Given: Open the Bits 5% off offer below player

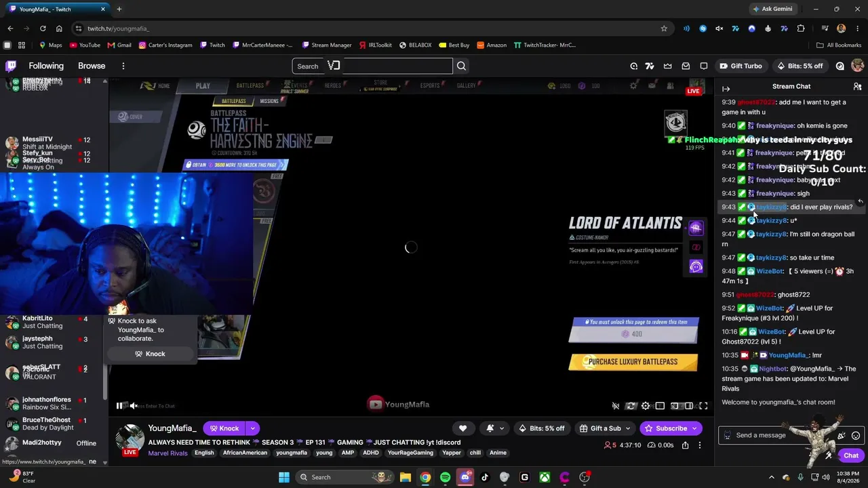Looking at the screenshot, I should pyautogui.click(x=541, y=428).
